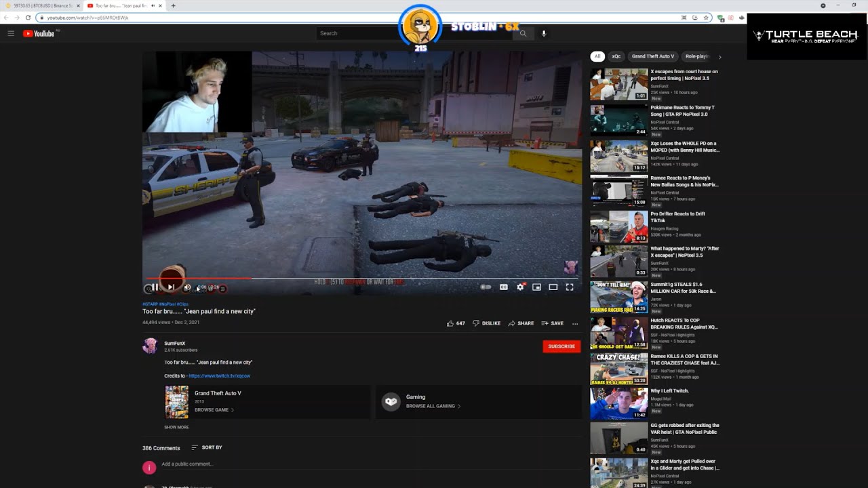868x488 pixels.
Task: Follow the twitch.tv credits link
Action: pyautogui.click(x=219, y=375)
